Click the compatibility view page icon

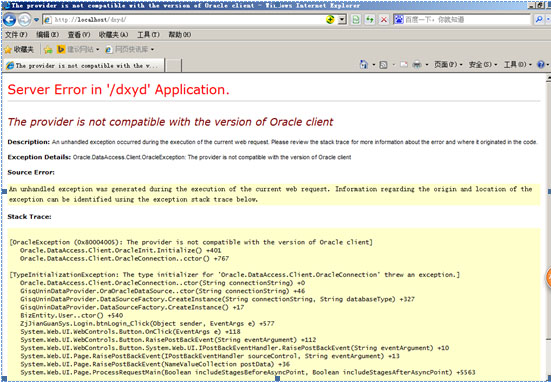(356, 20)
